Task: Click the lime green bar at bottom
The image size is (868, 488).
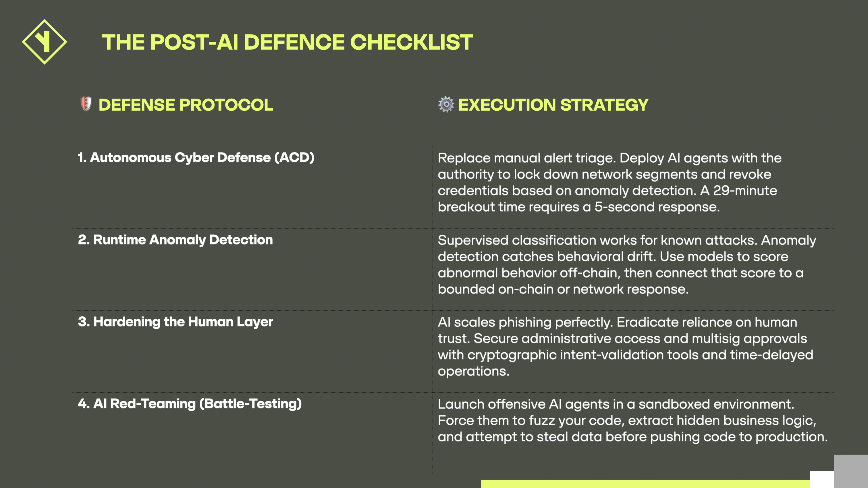Action: click(x=645, y=484)
